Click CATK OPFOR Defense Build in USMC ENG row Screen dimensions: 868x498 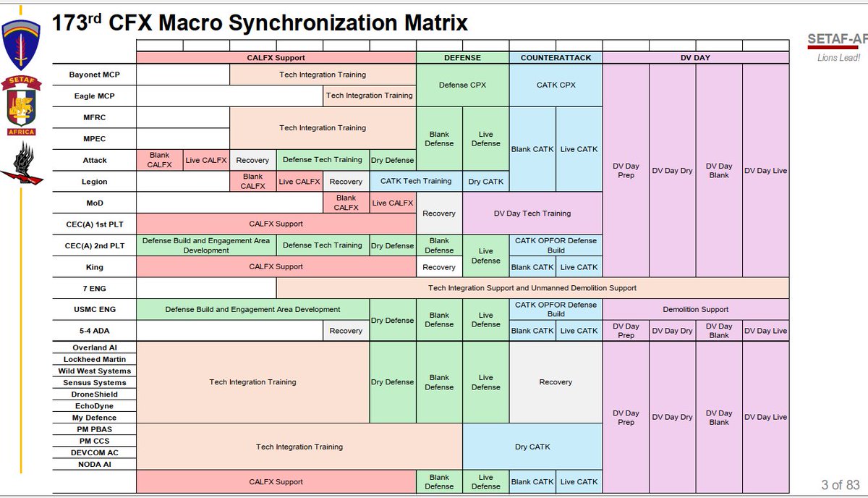556,309
